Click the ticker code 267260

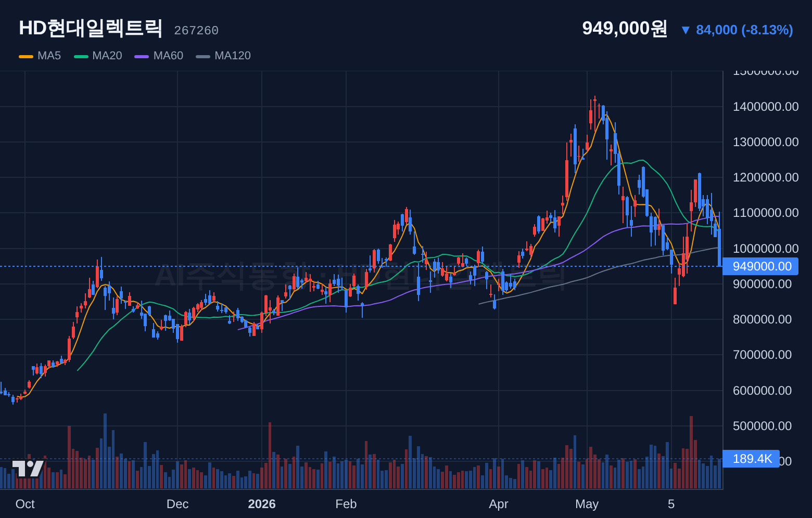tap(196, 31)
